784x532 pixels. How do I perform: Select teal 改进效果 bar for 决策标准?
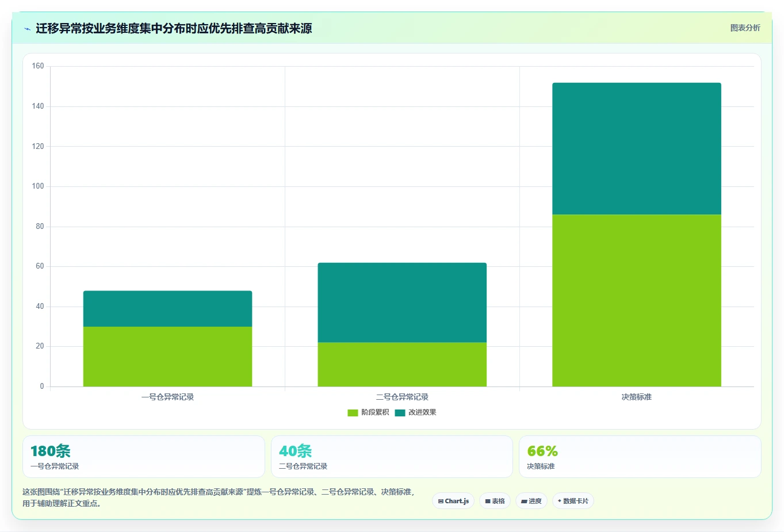637,148
